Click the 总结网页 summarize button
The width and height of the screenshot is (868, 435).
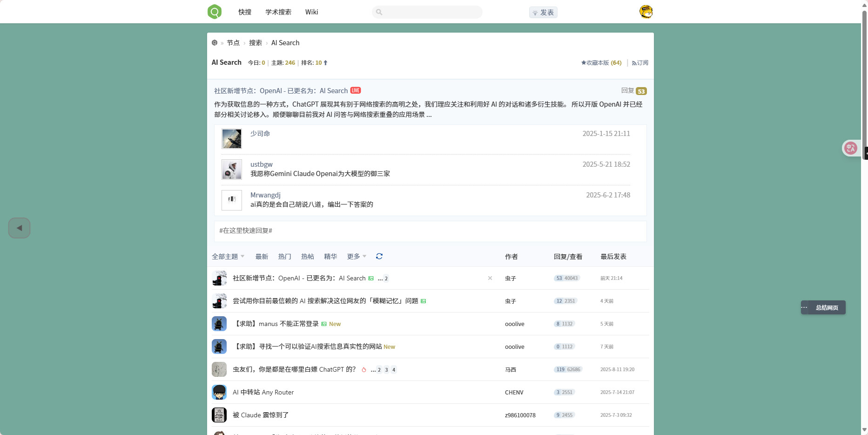[x=827, y=308]
